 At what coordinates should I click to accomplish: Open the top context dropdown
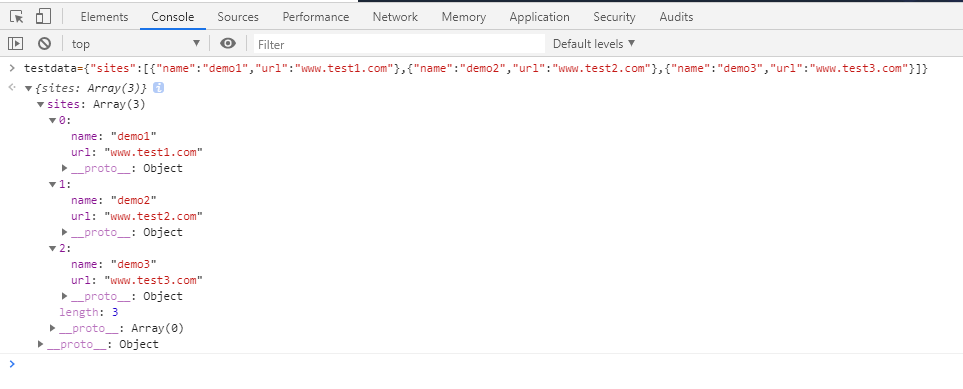pyautogui.click(x=135, y=44)
